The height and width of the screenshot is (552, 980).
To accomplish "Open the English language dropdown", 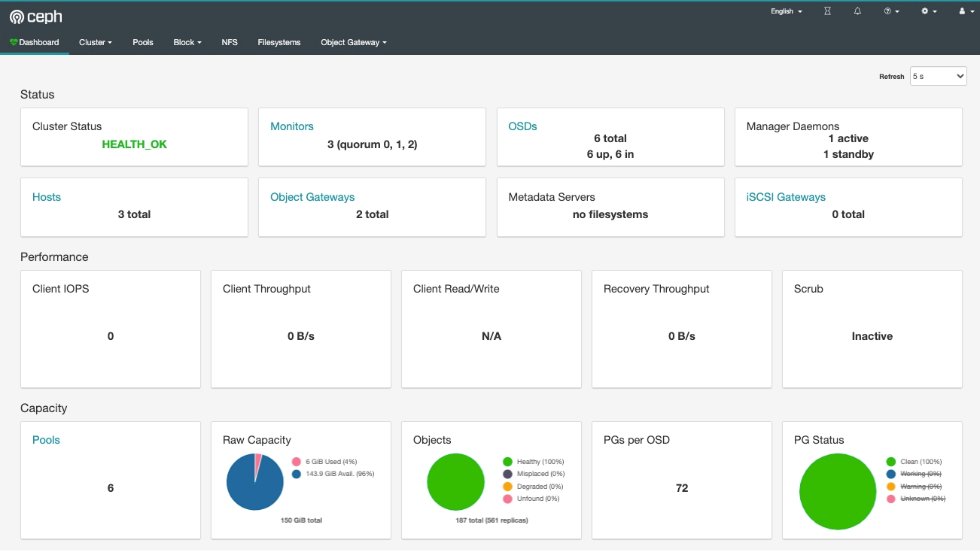I will pos(786,11).
